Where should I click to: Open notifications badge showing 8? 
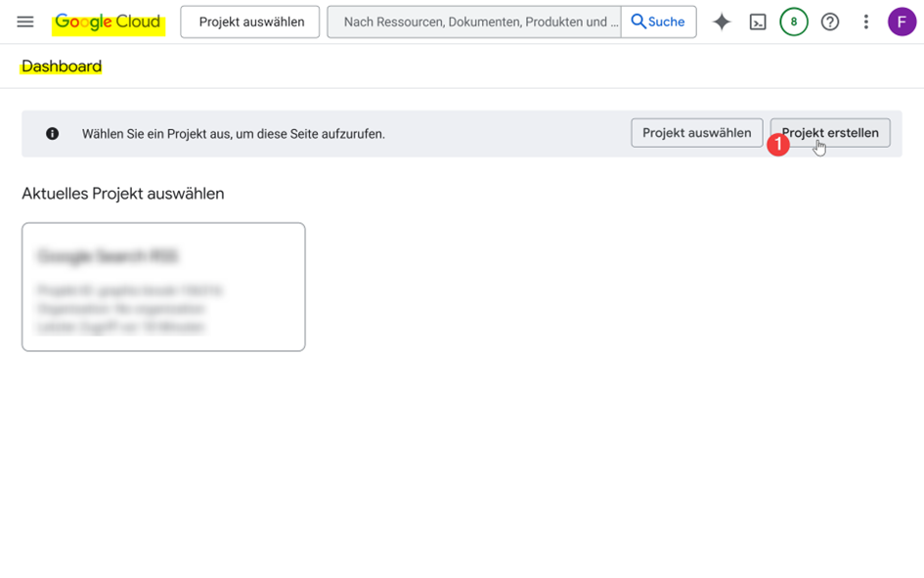794,22
